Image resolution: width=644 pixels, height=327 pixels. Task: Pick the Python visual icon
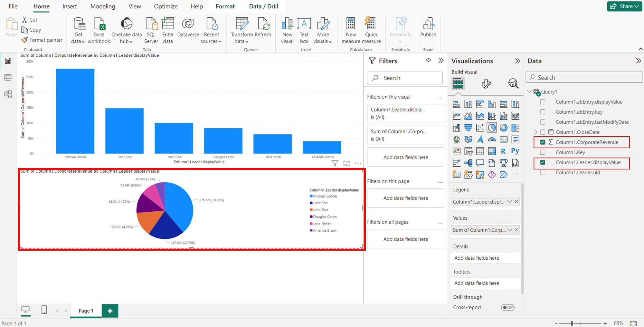tap(515, 151)
